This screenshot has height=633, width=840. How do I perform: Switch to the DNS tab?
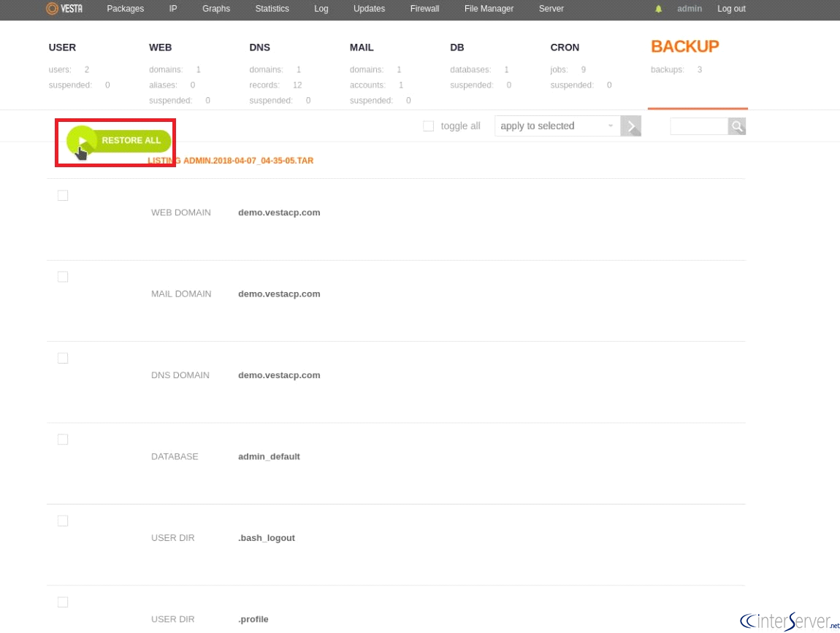pyautogui.click(x=260, y=47)
